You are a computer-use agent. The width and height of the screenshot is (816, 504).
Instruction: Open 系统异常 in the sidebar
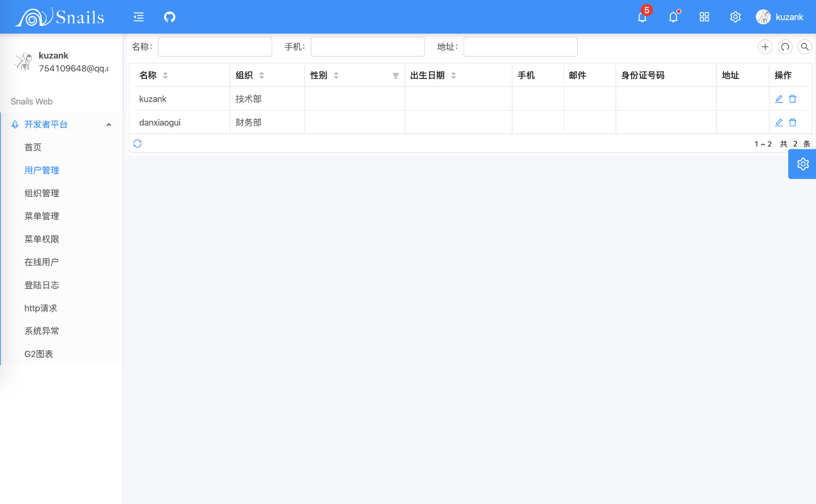pos(42,331)
